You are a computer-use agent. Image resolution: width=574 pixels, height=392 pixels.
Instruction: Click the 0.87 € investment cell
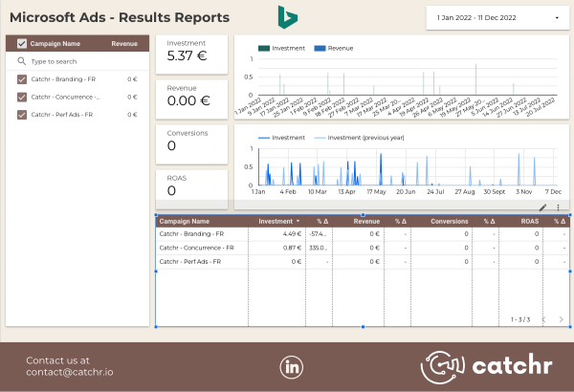coord(292,248)
